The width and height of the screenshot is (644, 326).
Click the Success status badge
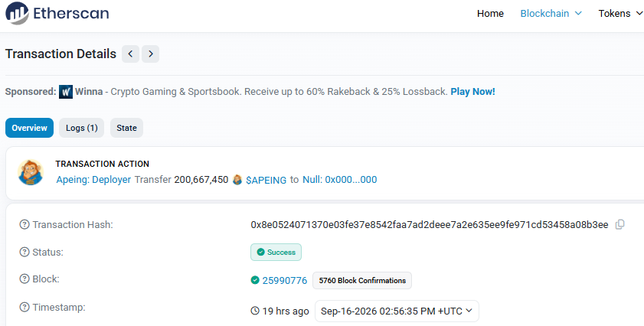click(x=276, y=252)
